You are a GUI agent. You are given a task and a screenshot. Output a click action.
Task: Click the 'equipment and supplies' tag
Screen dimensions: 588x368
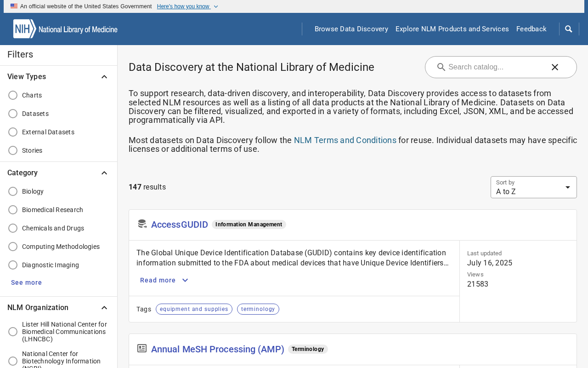(194, 309)
